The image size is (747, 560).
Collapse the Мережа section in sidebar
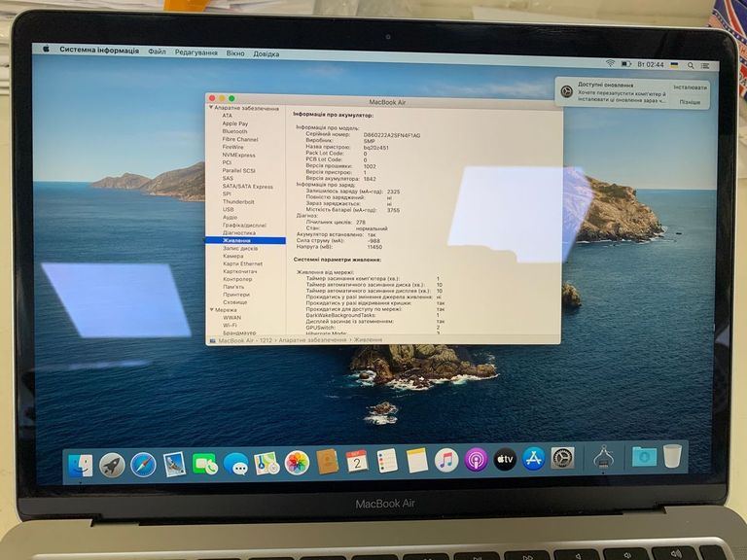pyautogui.click(x=211, y=309)
